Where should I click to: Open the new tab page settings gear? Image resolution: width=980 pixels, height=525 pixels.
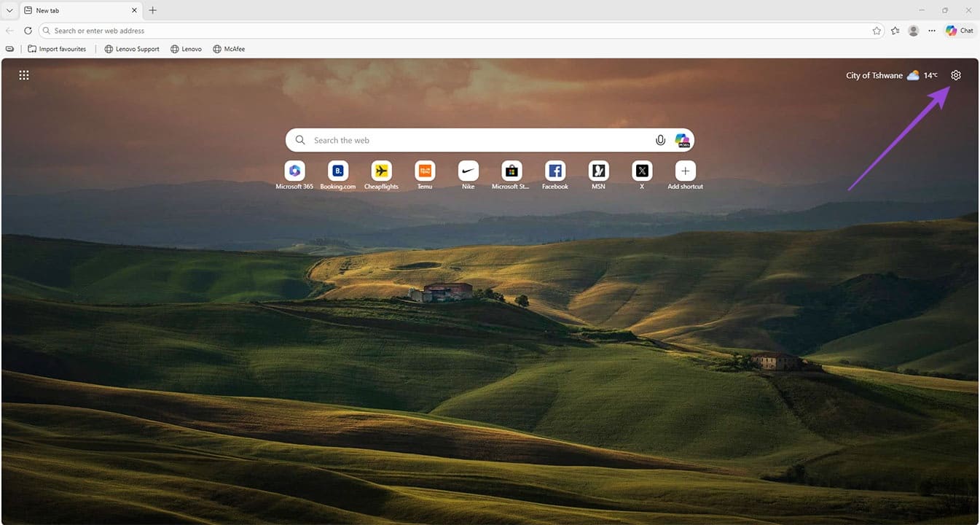coord(955,74)
